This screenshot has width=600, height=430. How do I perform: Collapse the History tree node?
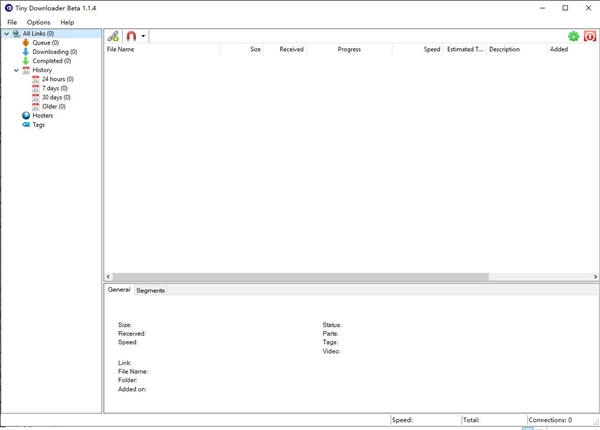(16, 70)
